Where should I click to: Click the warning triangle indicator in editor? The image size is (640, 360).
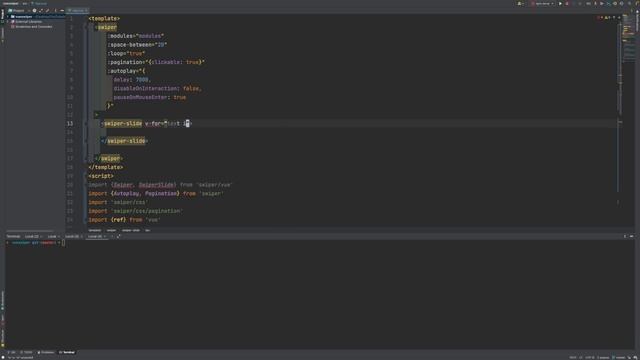(x=607, y=18)
